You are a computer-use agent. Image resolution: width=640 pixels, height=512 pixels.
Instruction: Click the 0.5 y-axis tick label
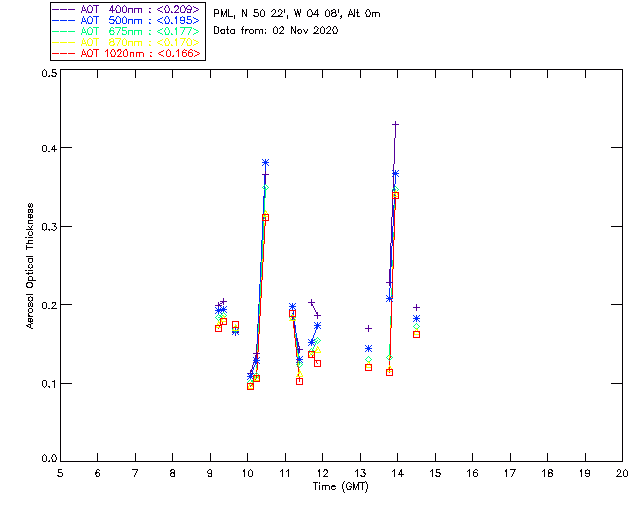click(49, 73)
